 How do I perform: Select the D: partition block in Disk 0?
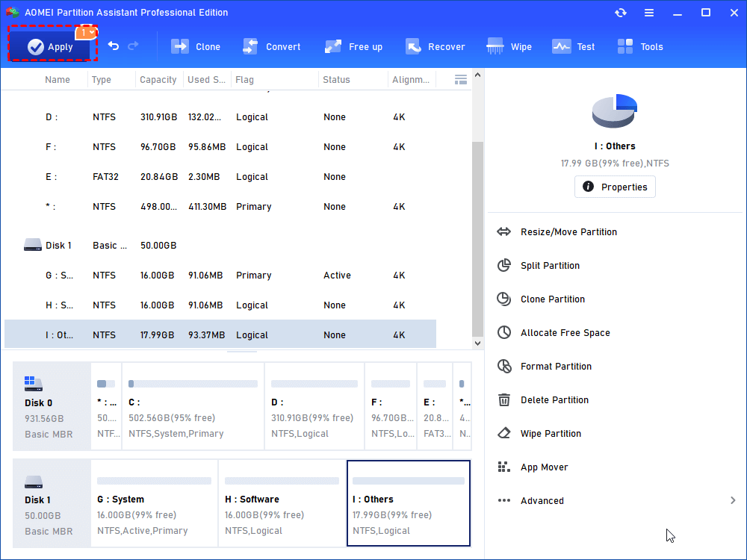point(314,406)
